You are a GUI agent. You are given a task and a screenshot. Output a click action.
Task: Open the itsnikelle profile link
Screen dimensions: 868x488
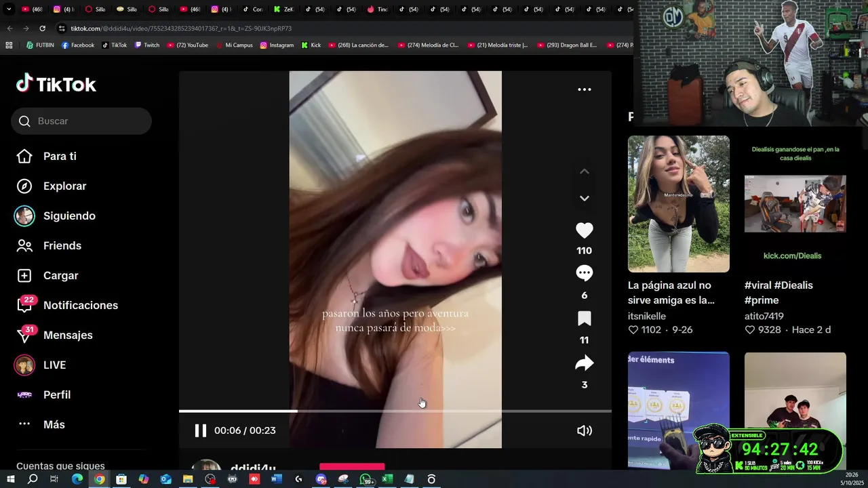click(x=647, y=316)
